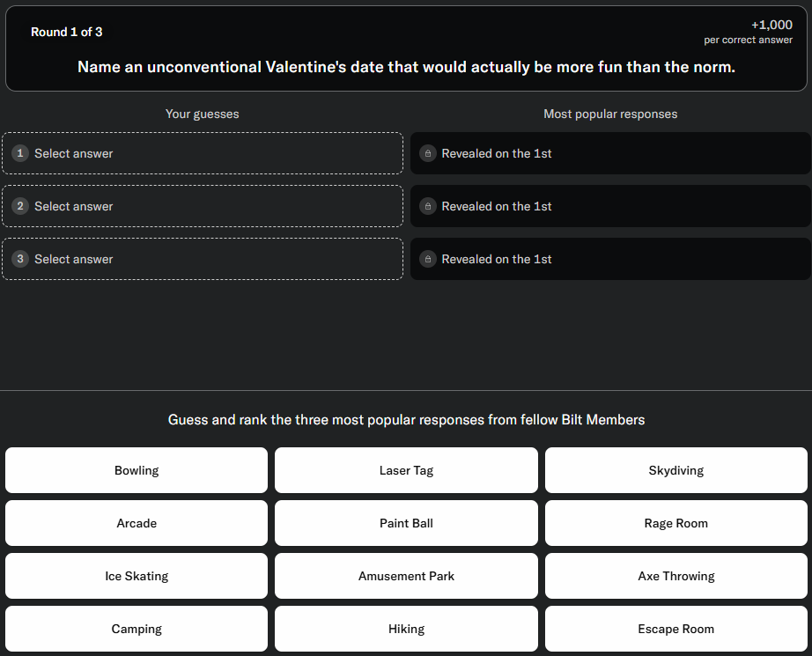Click the number 1 badge in guesses
Screen dimensions: 812x656
[20, 153]
